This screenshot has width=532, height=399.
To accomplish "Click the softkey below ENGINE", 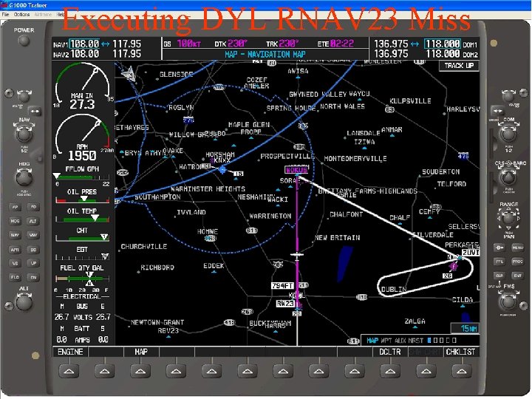I will pyautogui.click(x=69, y=371).
